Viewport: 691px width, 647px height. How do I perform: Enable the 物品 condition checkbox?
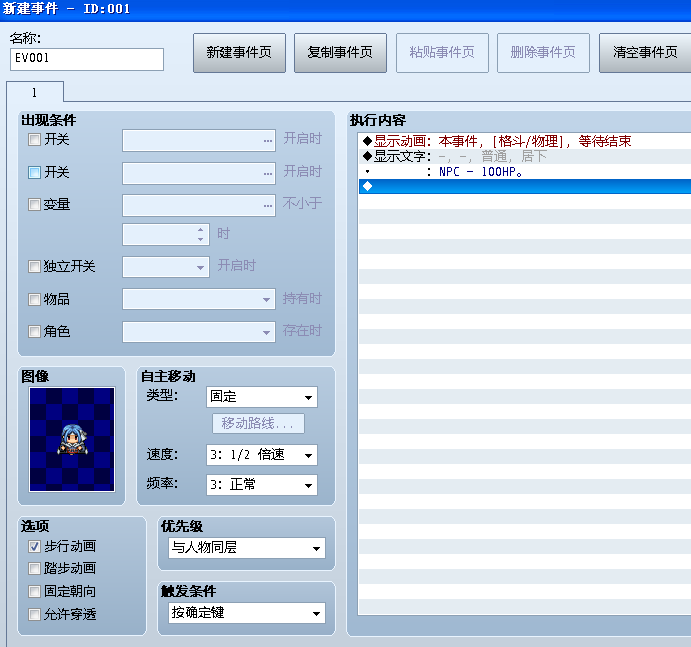tap(34, 299)
